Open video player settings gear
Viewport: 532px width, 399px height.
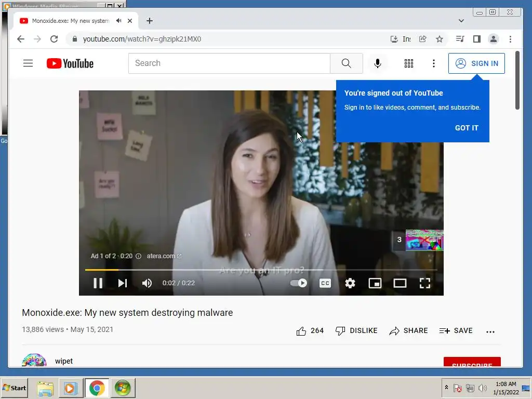tap(350, 283)
